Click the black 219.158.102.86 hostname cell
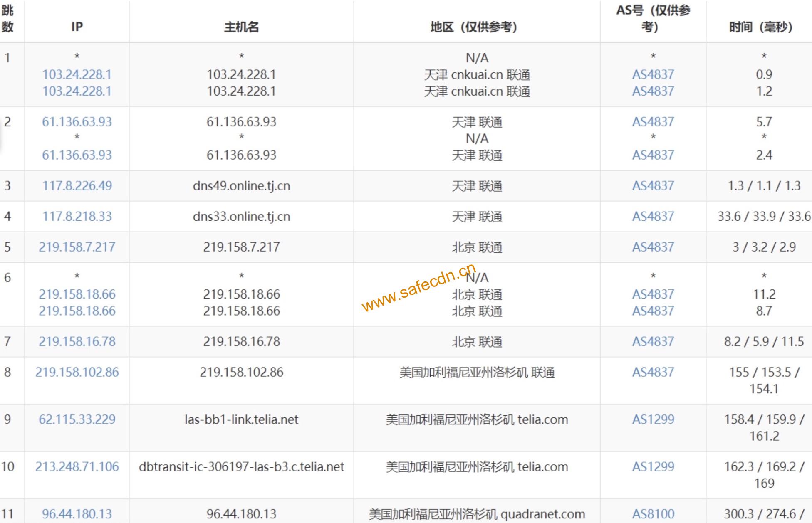 click(x=241, y=372)
